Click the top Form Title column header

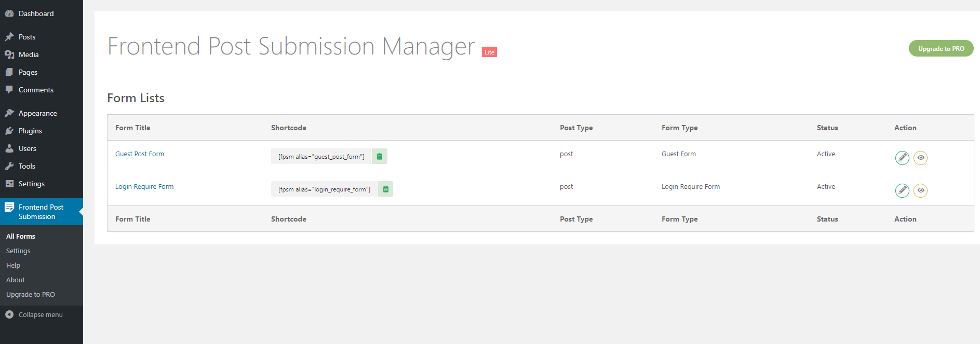tap(133, 128)
